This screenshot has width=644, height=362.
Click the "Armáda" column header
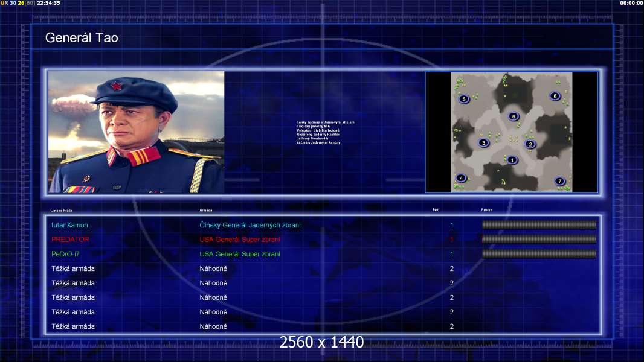click(x=206, y=211)
